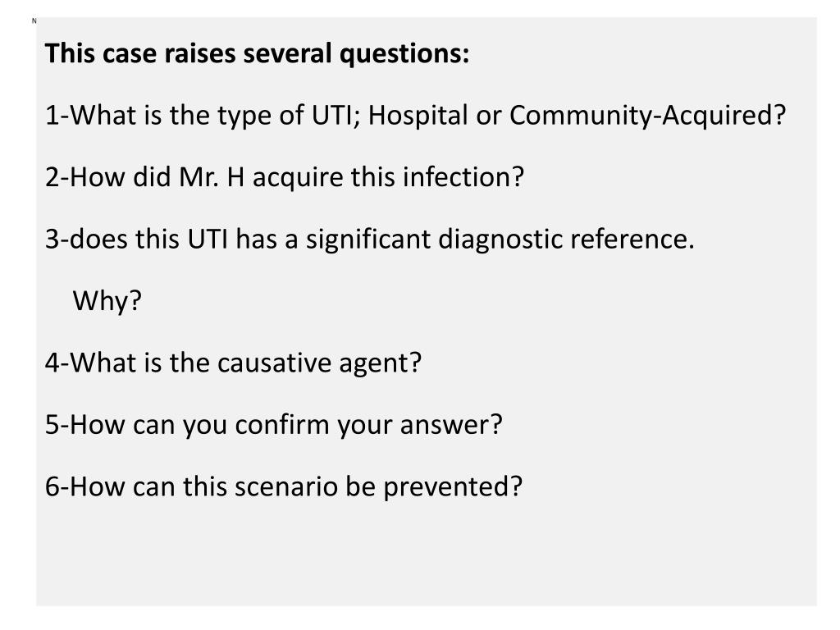Screen dimensions: 840x630
Task: Select question 4 about the causative agent
Action: coord(234,363)
